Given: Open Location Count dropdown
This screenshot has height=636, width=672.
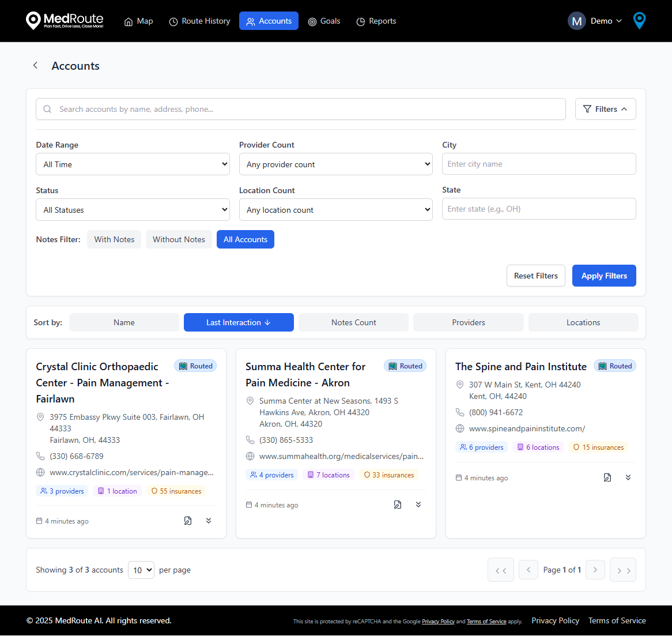Looking at the screenshot, I should click(335, 210).
